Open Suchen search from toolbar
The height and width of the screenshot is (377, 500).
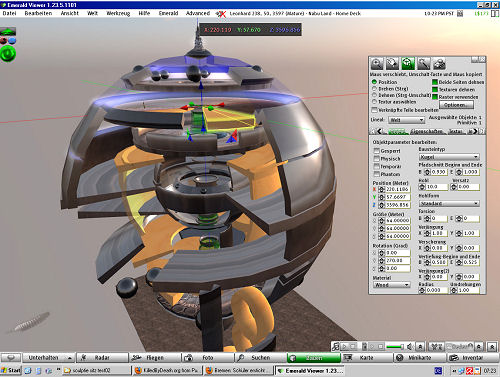260,358
